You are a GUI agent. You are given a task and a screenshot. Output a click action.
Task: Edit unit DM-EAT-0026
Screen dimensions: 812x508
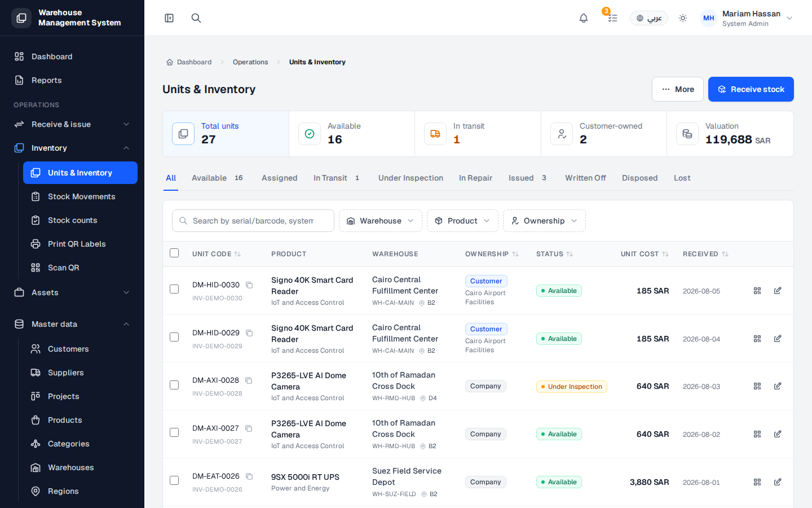778,482
